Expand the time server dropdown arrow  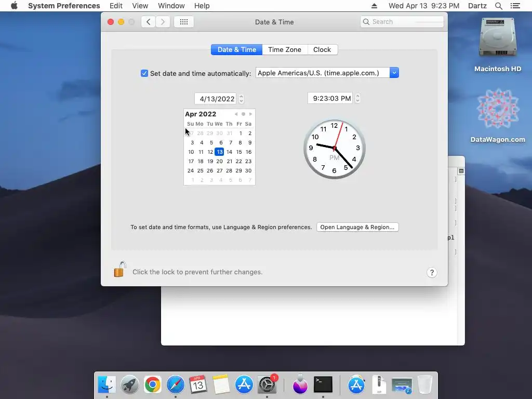(394, 73)
